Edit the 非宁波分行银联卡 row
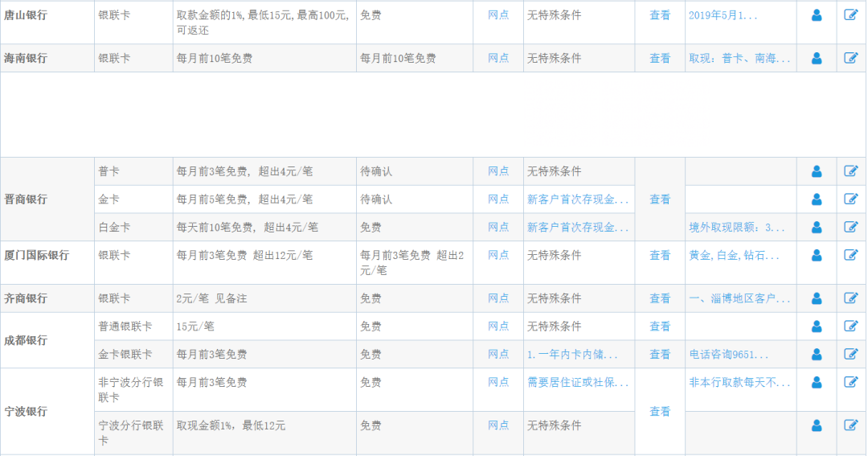 851,382
